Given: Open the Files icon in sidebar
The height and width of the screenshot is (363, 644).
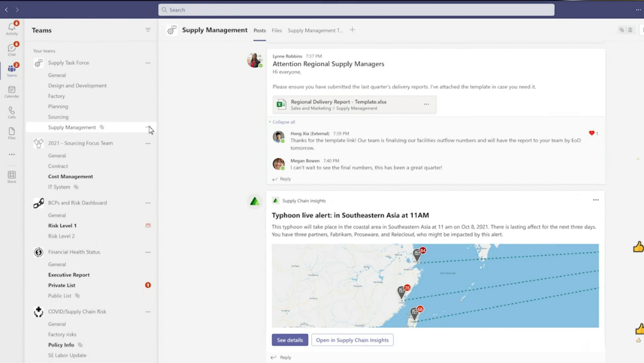Looking at the screenshot, I should pyautogui.click(x=11, y=133).
